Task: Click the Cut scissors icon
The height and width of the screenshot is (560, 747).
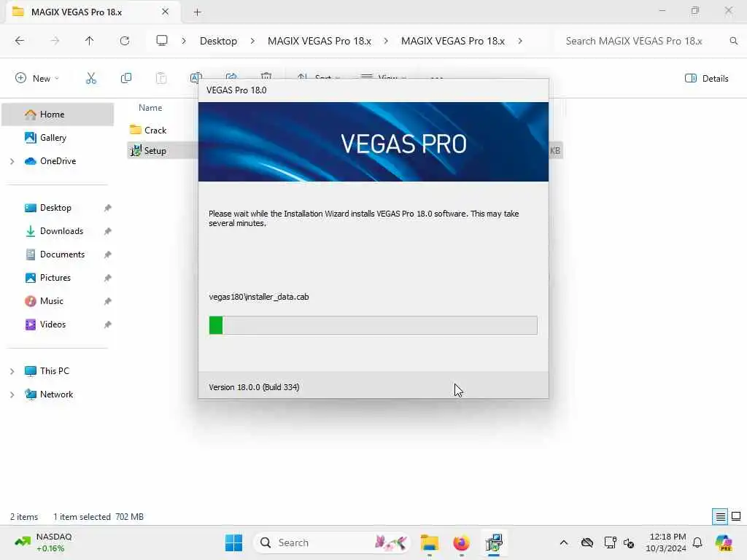Action: click(91, 78)
